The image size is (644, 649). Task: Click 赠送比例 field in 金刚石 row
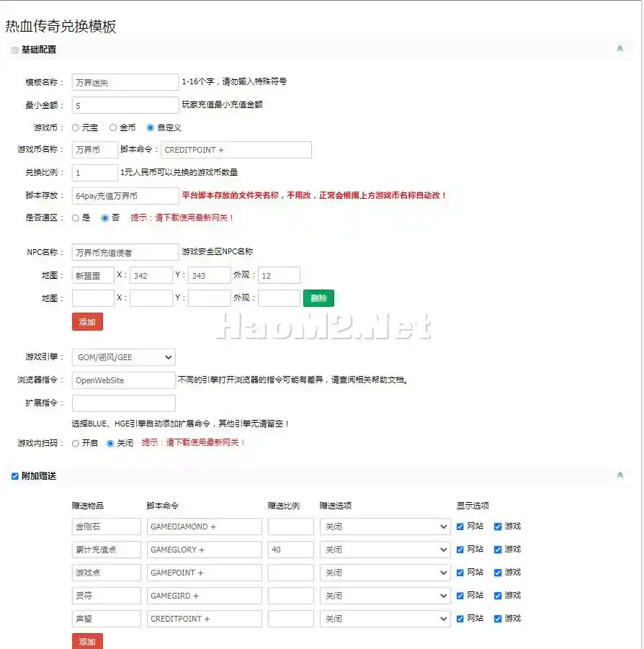click(290, 527)
